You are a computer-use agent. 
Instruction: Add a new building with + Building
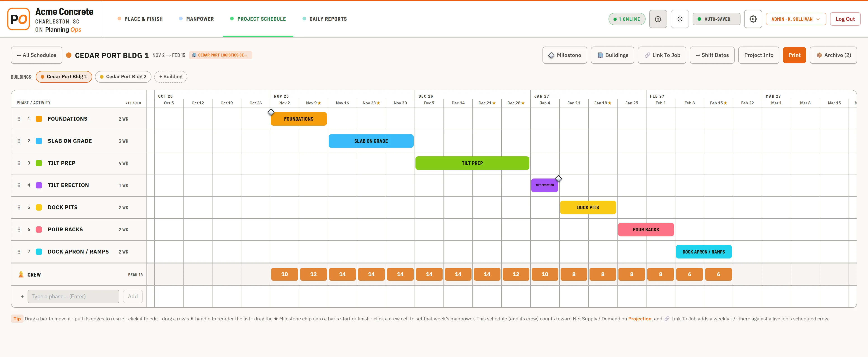pos(170,77)
